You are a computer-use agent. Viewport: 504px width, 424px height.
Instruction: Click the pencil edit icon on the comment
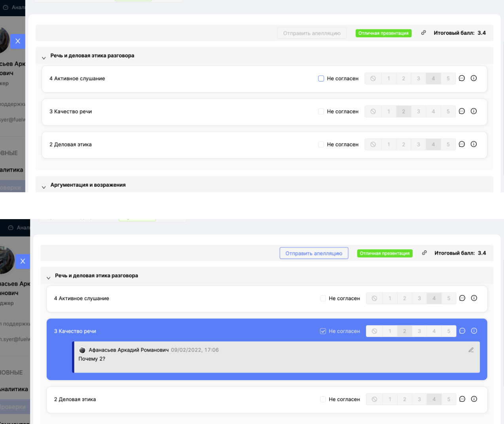point(471,350)
